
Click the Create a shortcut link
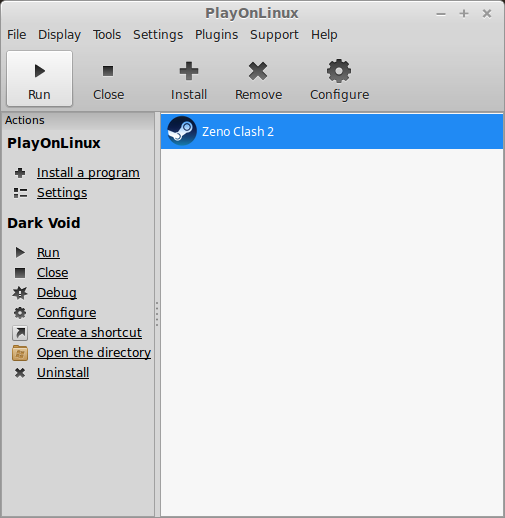point(89,333)
